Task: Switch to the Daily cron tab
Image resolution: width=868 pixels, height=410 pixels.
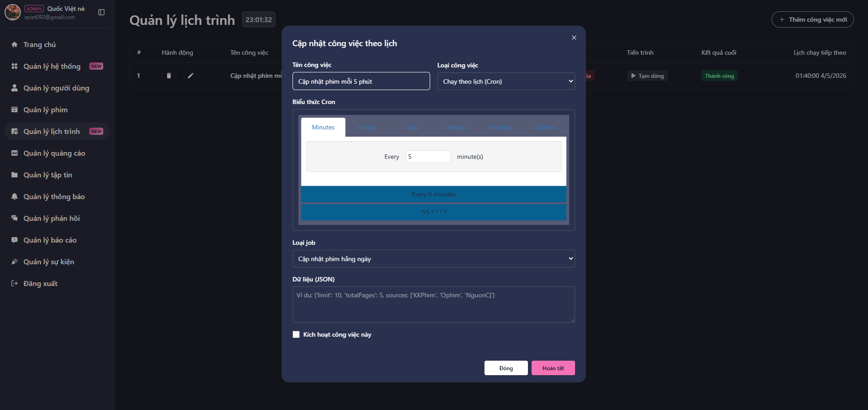Action: (412, 127)
